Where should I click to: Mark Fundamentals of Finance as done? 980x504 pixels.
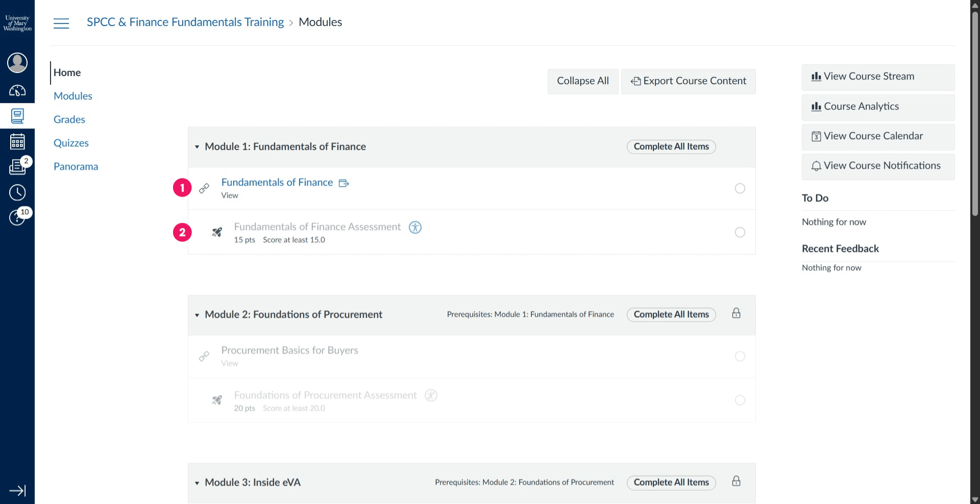740,188
